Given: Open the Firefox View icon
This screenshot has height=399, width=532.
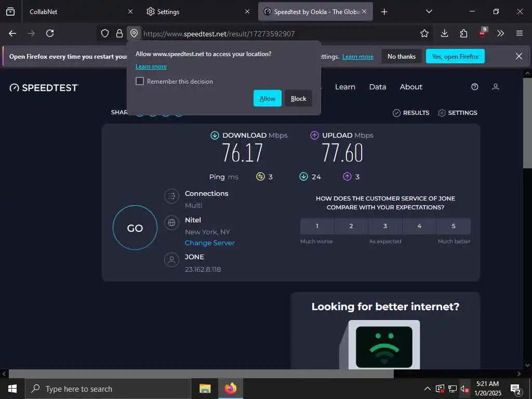Looking at the screenshot, I should pyautogui.click(x=10, y=11).
